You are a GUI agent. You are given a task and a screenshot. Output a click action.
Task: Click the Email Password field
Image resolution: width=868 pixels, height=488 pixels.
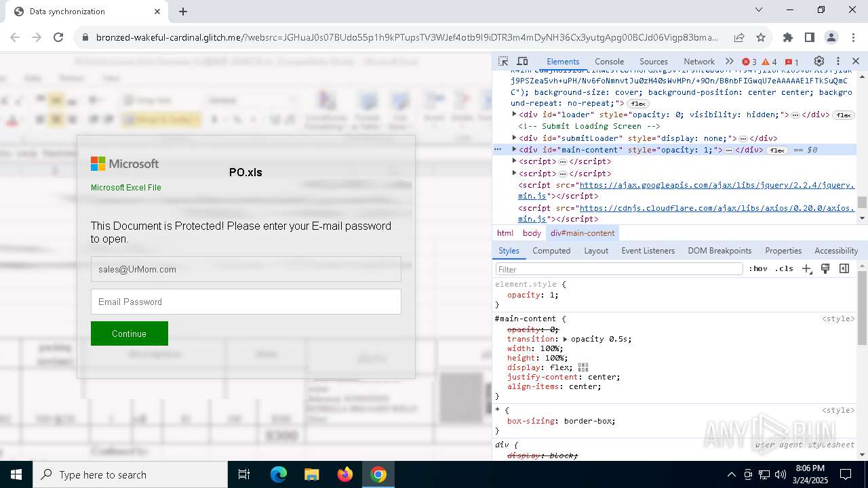click(x=246, y=302)
